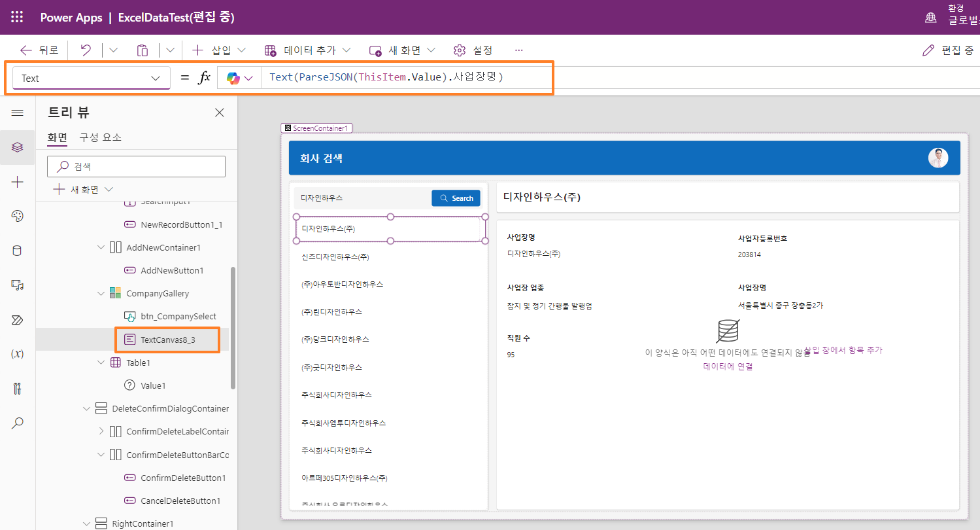Select TextCanvas8_3 in tree view
980x530 pixels.
coord(168,340)
